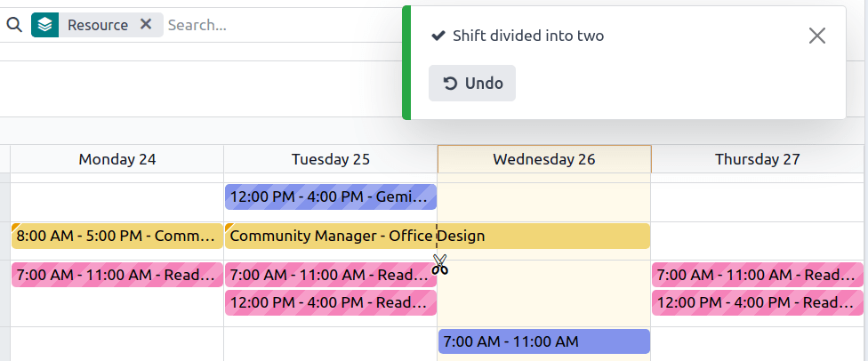Remove the Resource filter tag
The height and width of the screenshot is (361, 868).
(146, 25)
